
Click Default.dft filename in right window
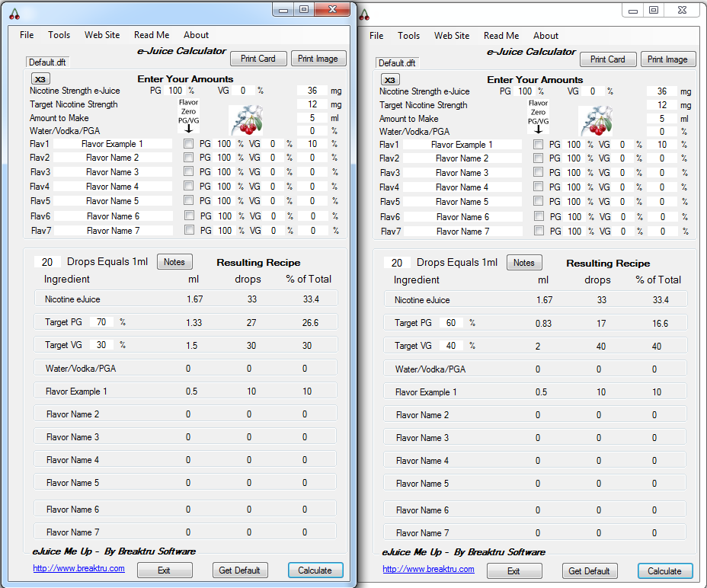[x=397, y=63]
